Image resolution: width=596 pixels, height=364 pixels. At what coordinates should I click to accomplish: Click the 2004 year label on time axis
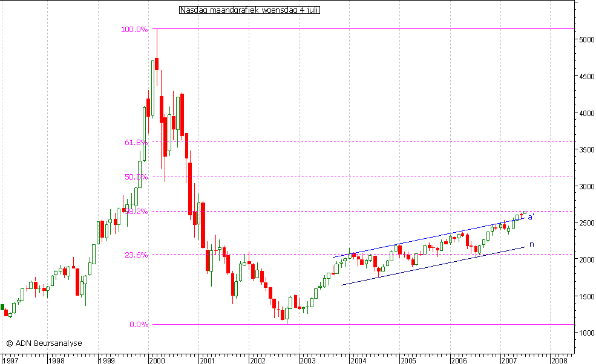358,360
